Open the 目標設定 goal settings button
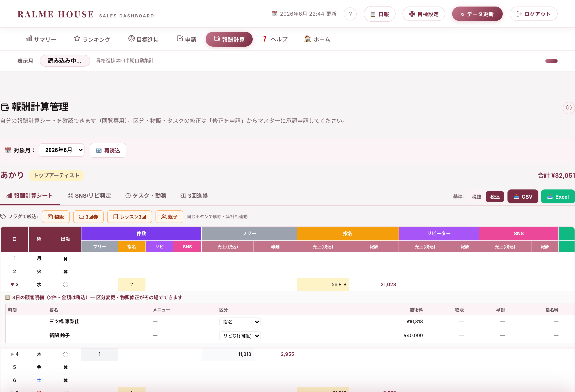575x392 pixels. [x=424, y=14]
